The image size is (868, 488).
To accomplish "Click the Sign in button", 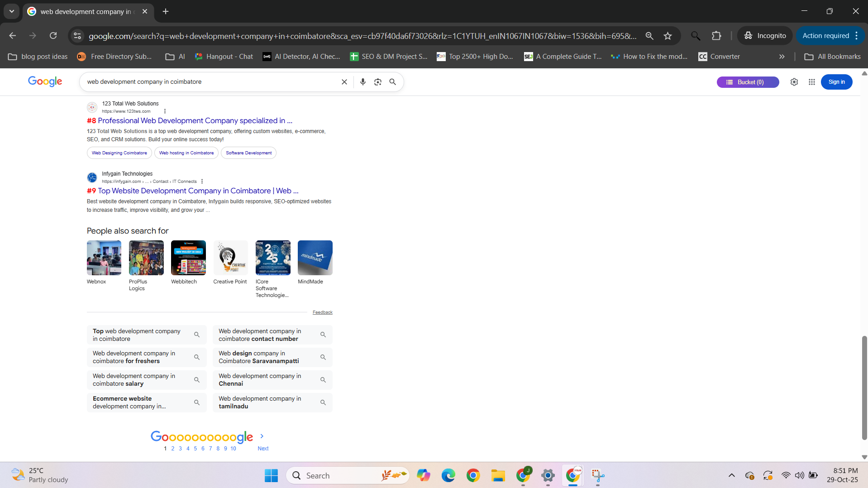I will point(836,82).
